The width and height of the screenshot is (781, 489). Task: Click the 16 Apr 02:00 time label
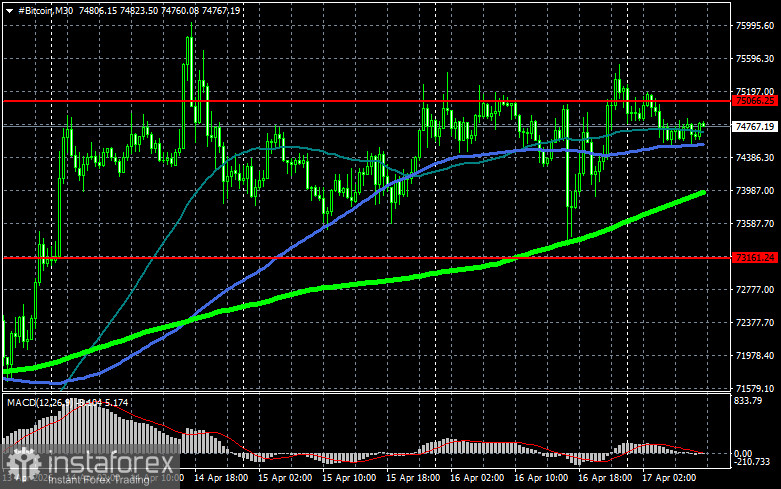tap(477, 478)
